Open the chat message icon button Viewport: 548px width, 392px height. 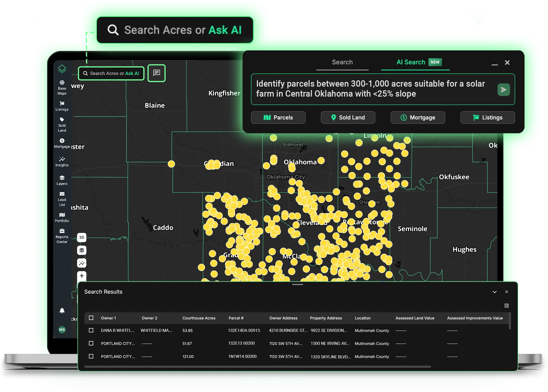pos(156,73)
